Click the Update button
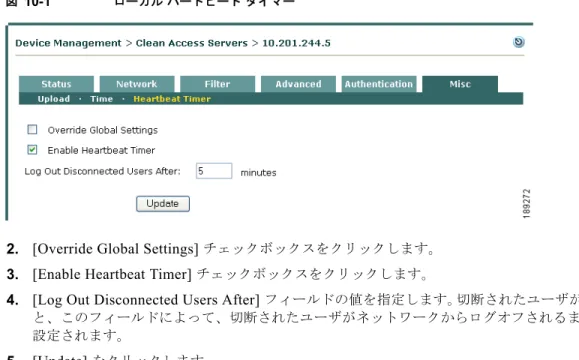 tap(163, 204)
